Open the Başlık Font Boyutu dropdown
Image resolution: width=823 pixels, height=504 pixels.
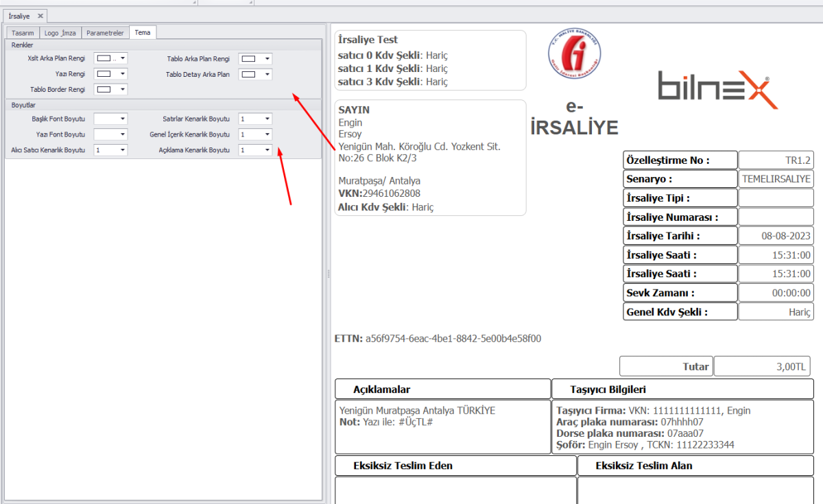click(123, 119)
